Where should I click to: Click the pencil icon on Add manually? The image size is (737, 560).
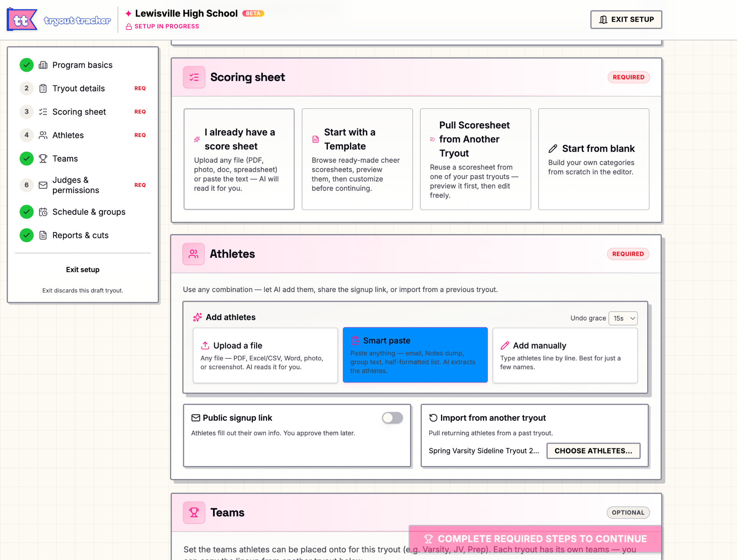pos(505,345)
